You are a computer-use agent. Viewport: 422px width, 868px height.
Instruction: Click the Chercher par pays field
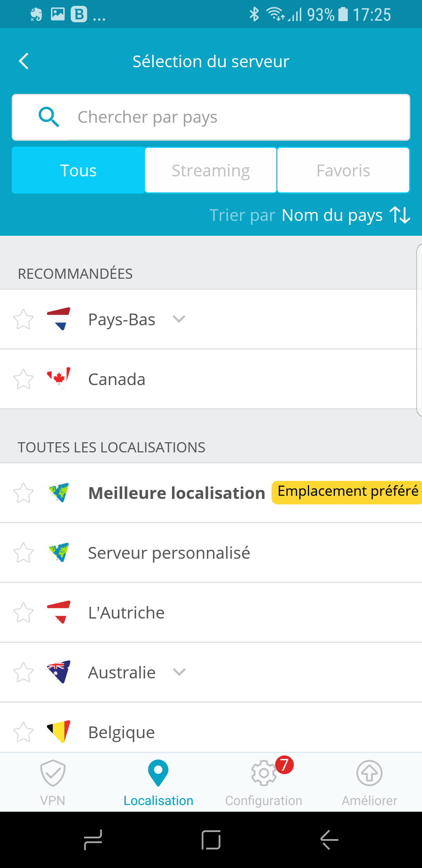[x=211, y=117]
